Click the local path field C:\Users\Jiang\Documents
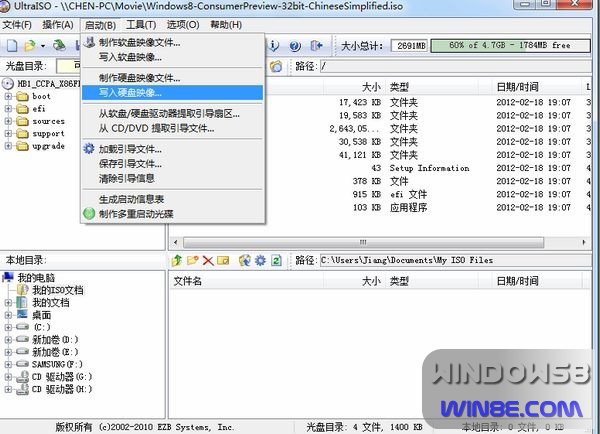600x434 pixels. pyautogui.click(x=455, y=261)
